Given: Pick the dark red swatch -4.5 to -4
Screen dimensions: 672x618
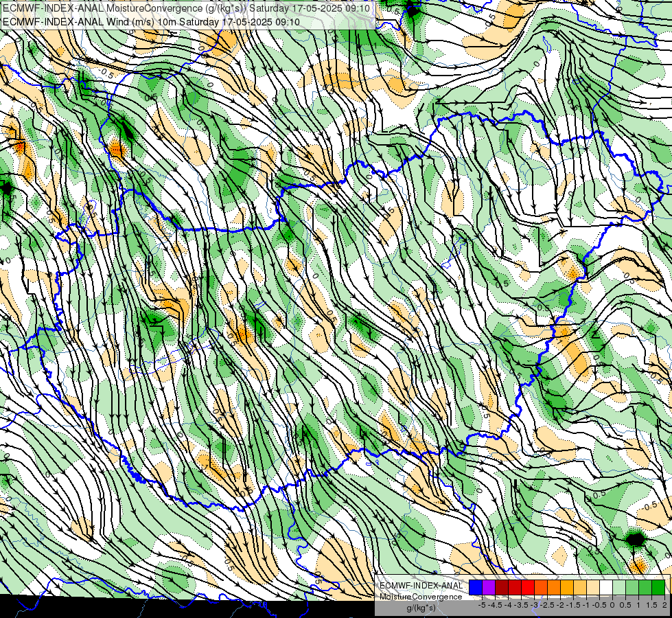Looking at the screenshot, I should click(x=502, y=588).
